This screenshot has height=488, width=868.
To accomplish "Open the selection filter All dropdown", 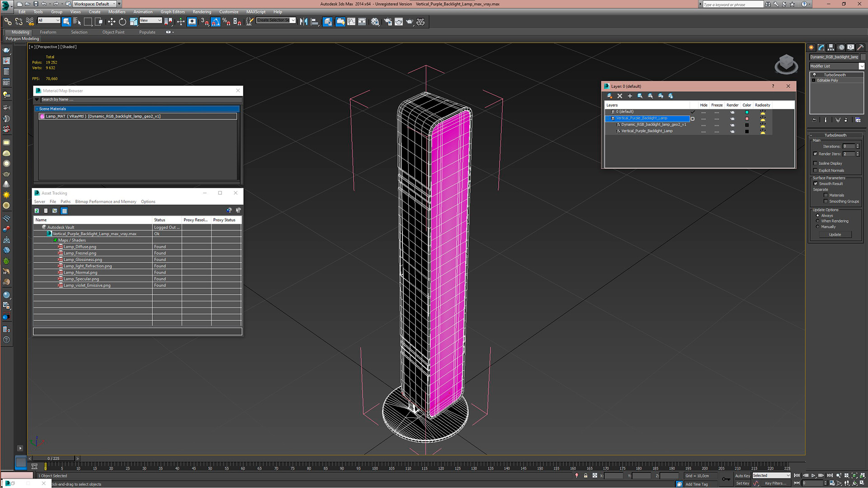I will tap(49, 20).
